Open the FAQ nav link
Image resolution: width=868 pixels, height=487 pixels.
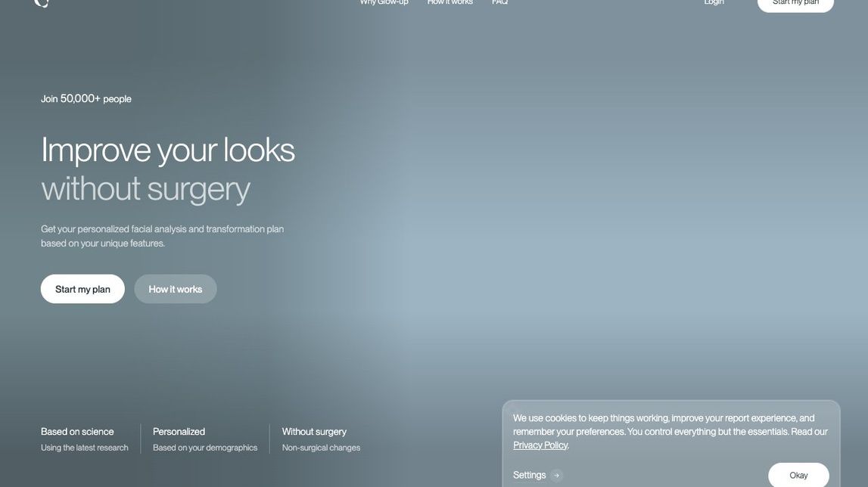click(x=500, y=2)
